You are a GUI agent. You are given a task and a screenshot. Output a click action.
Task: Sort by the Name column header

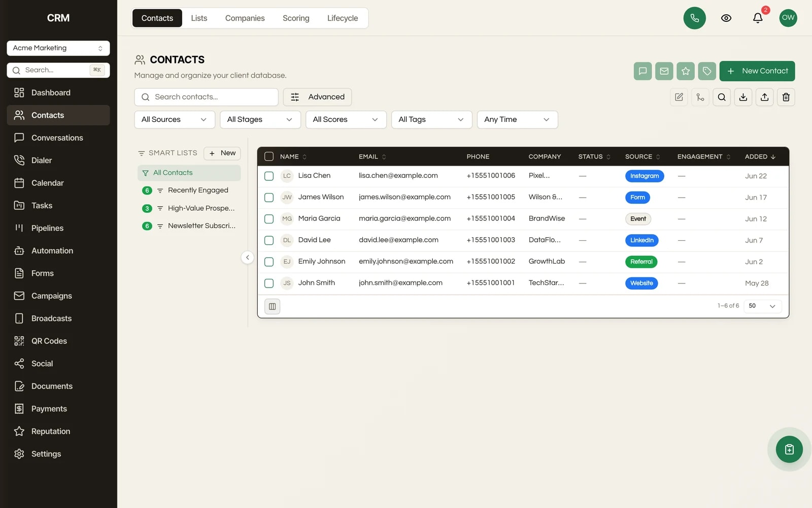293,156
